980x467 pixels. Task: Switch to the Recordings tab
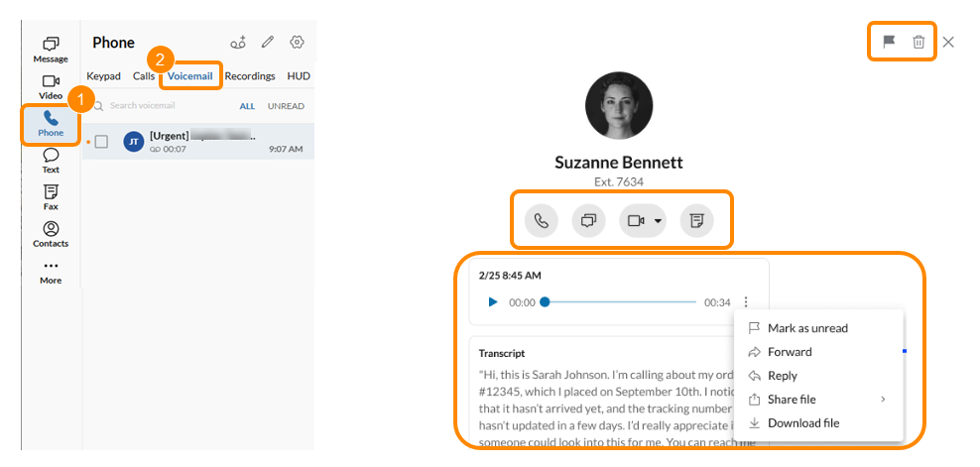(250, 76)
